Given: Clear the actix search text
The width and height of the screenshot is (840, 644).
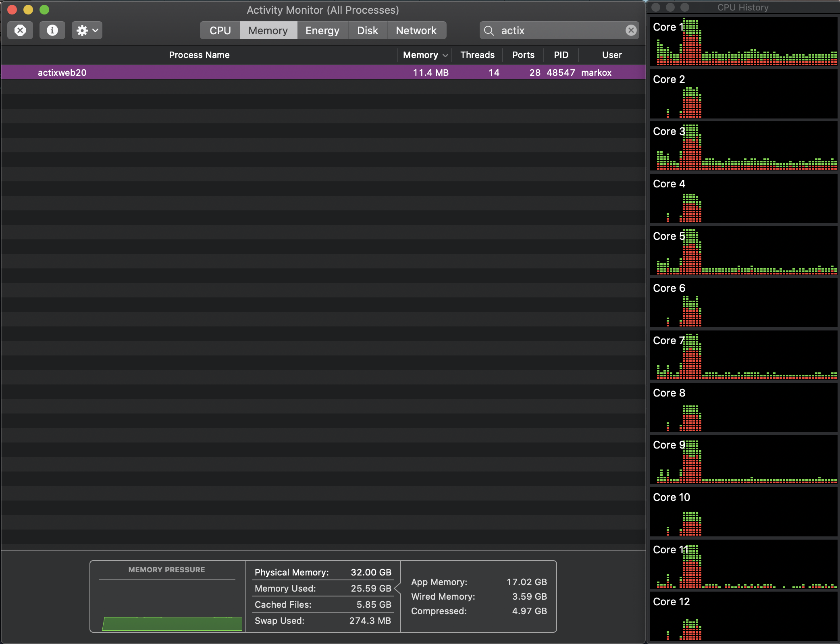Looking at the screenshot, I should pyautogui.click(x=631, y=30).
